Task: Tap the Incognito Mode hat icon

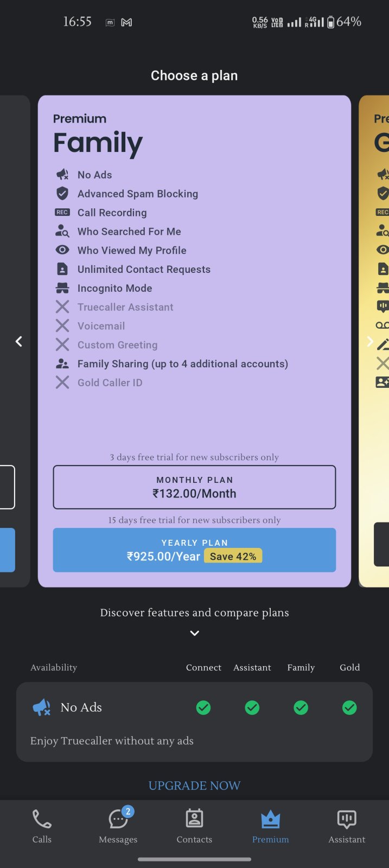Action: (x=62, y=288)
